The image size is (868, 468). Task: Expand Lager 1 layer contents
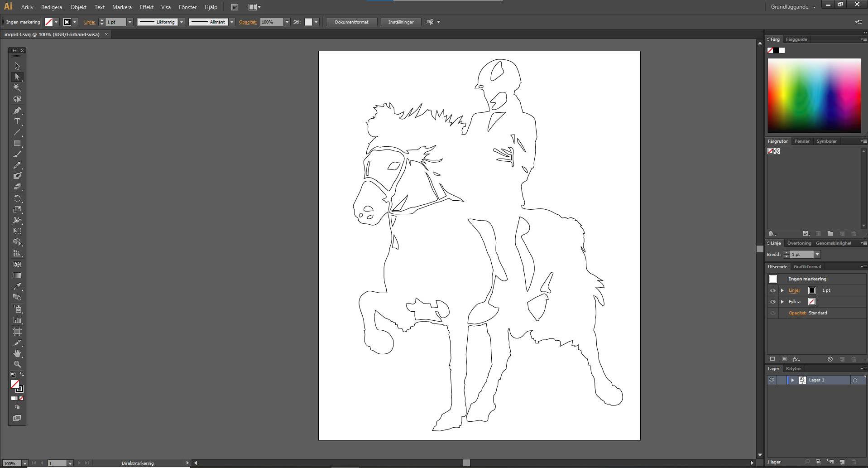(x=792, y=380)
